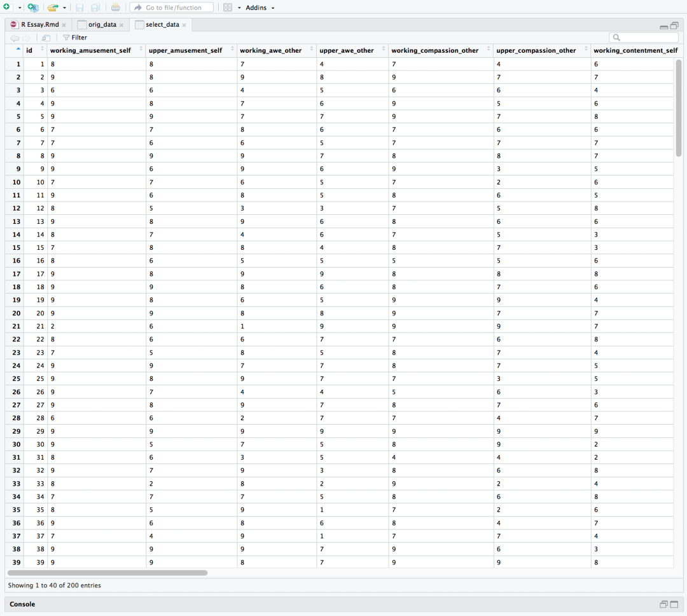
Task: Sort by working_compassion_other column header
Action: coord(441,50)
